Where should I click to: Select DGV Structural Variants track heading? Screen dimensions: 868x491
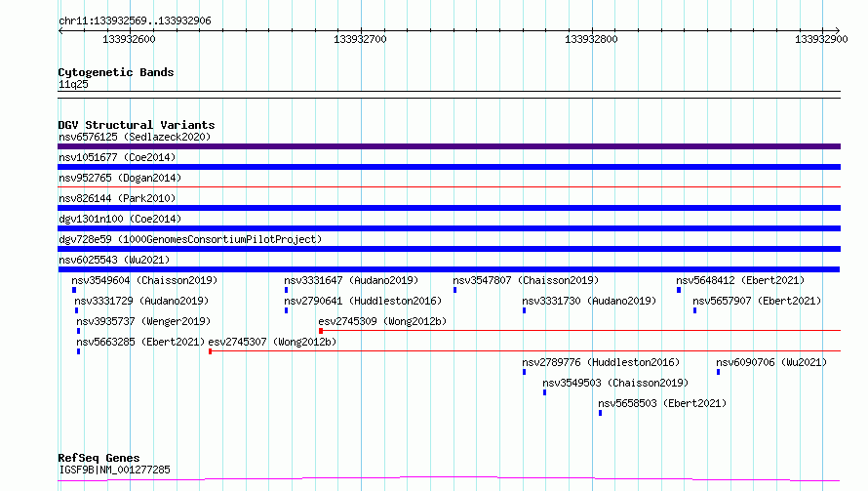click(x=137, y=125)
